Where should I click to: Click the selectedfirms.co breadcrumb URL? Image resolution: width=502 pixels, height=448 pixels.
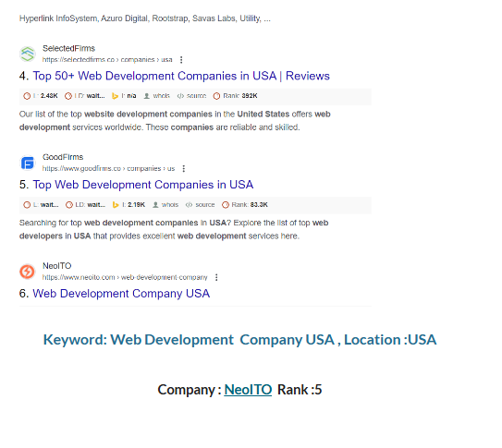coord(107,60)
